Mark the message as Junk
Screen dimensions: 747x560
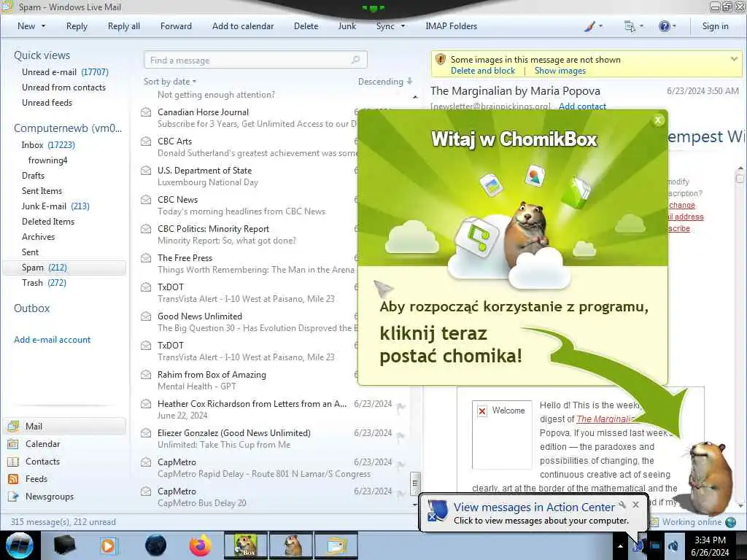coord(347,26)
